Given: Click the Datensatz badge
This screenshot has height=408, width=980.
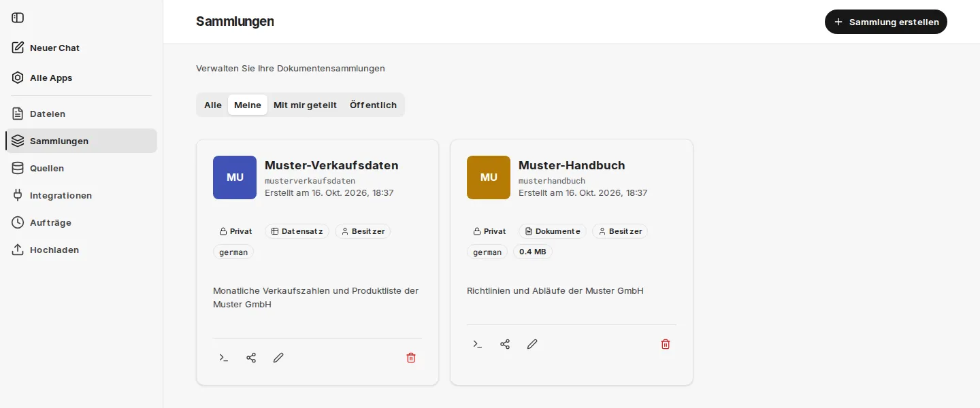Looking at the screenshot, I should tap(297, 231).
